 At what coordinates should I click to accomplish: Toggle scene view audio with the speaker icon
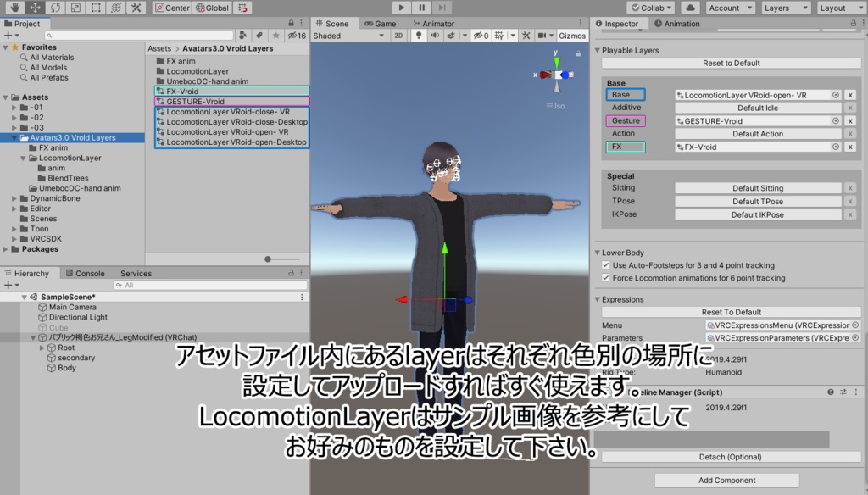pos(436,36)
